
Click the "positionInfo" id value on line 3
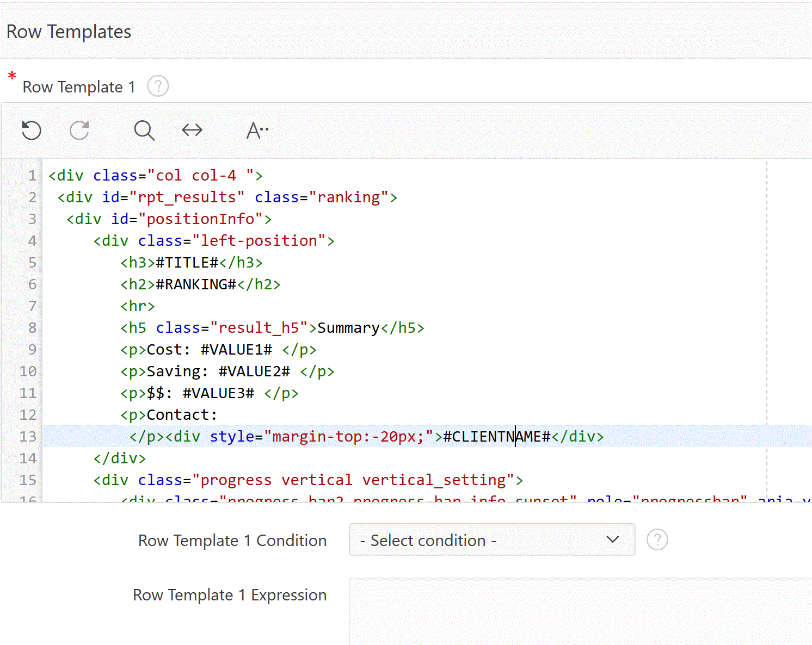click(201, 219)
